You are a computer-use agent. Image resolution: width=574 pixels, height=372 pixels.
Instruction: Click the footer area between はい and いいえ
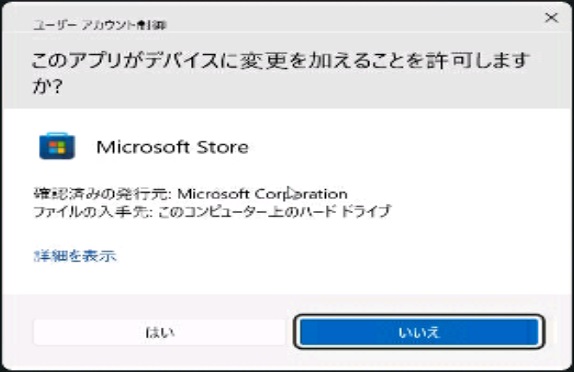[290, 332]
